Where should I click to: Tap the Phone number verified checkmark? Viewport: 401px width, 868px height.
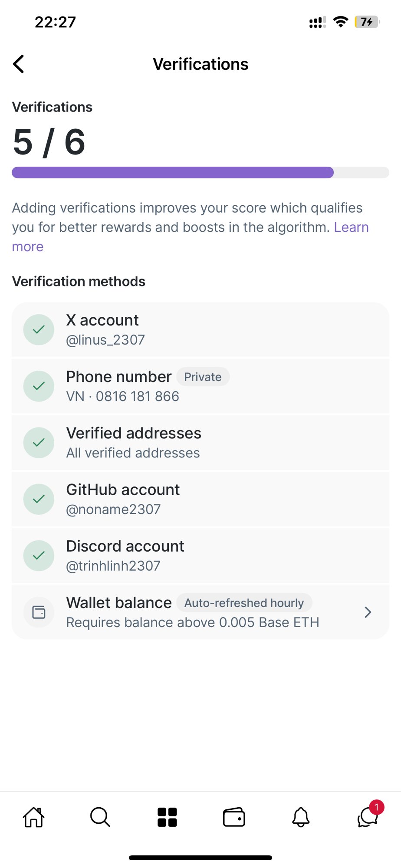(x=39, y=386)
